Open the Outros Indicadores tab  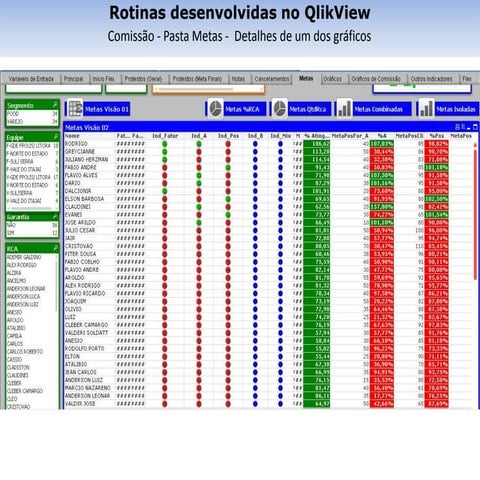point(431,79)
